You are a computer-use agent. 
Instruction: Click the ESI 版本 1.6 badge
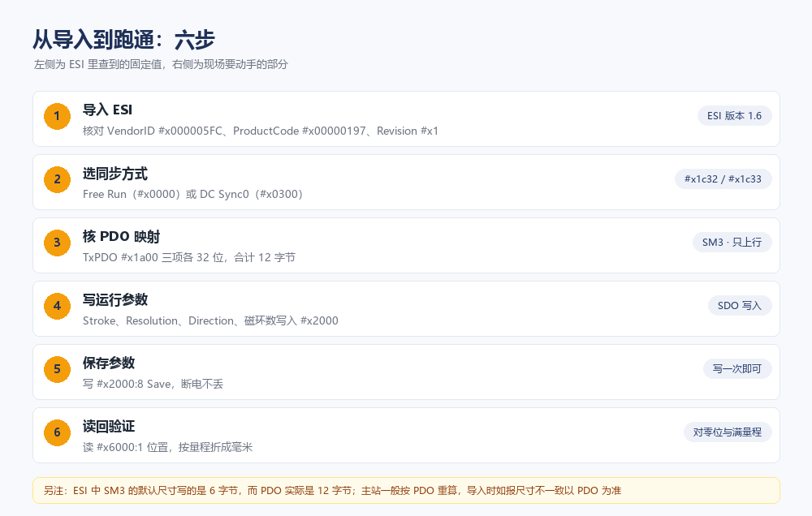click(734, 116)
